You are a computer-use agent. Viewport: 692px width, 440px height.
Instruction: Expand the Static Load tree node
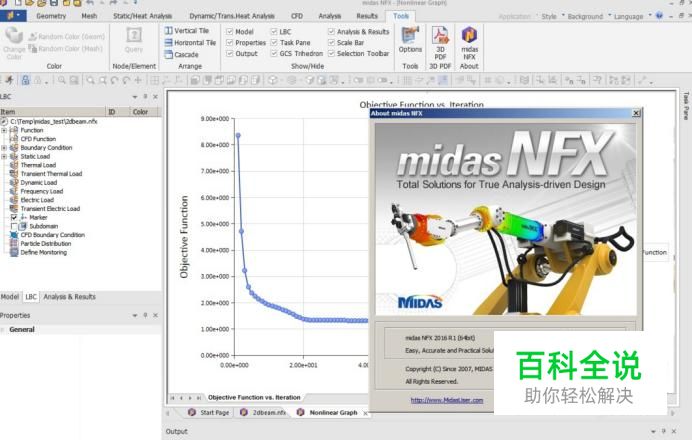click(4, 156)
